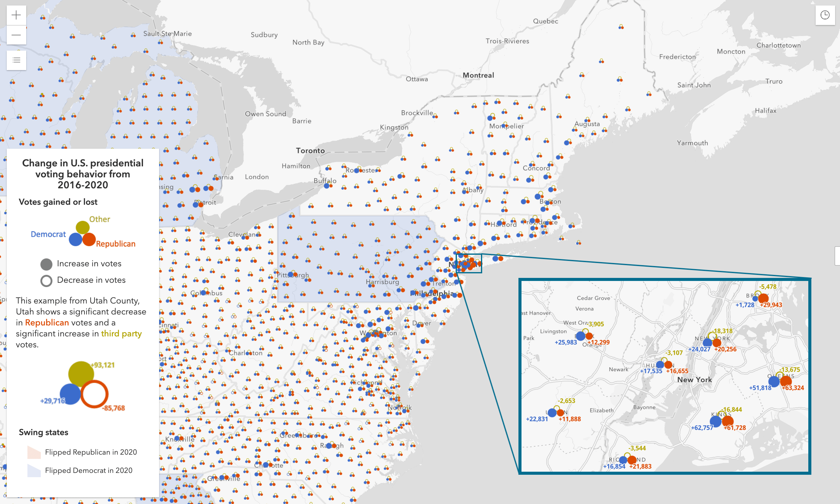
Task: Click the Richmond +16,854 Democrat circle
Action: click(623, 460)
